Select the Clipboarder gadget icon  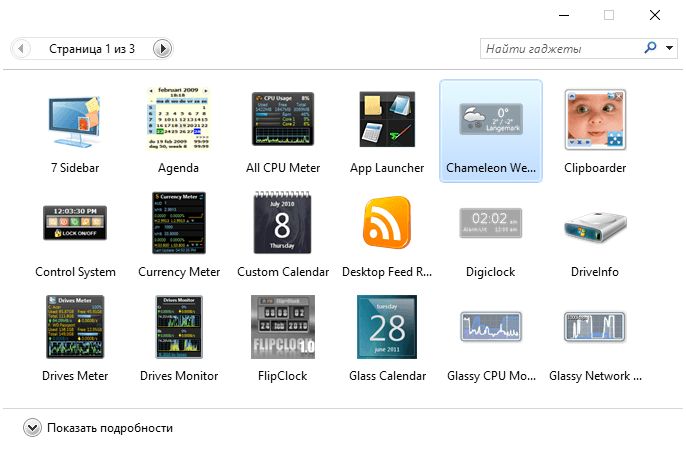tap(595, 120)
